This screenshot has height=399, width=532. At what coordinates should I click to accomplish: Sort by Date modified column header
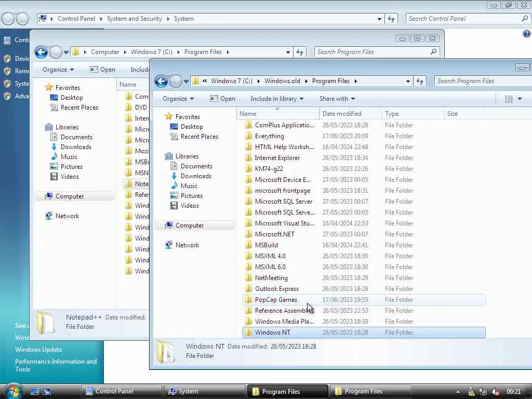[350, 114]
